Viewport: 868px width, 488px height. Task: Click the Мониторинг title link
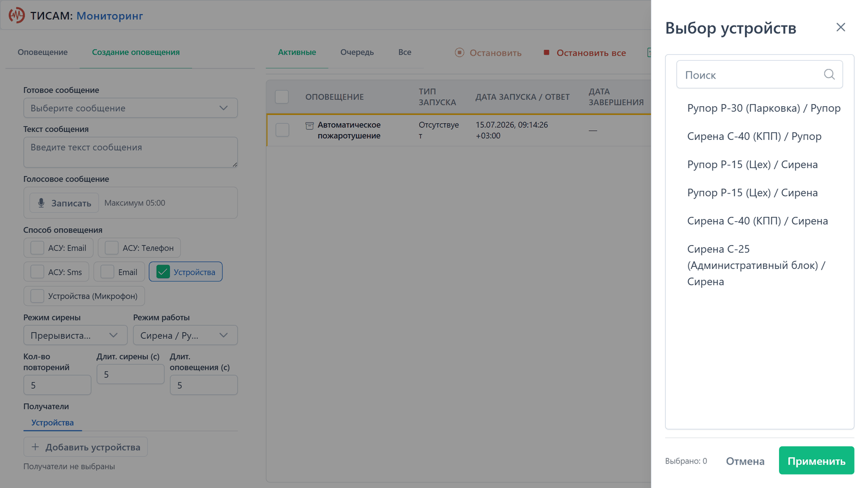110,16
